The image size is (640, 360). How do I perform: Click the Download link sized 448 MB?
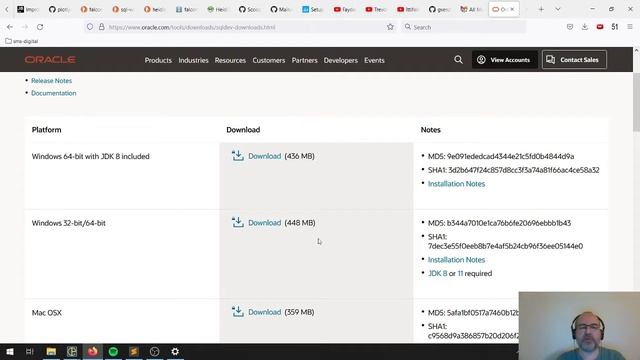pos(264,222)
